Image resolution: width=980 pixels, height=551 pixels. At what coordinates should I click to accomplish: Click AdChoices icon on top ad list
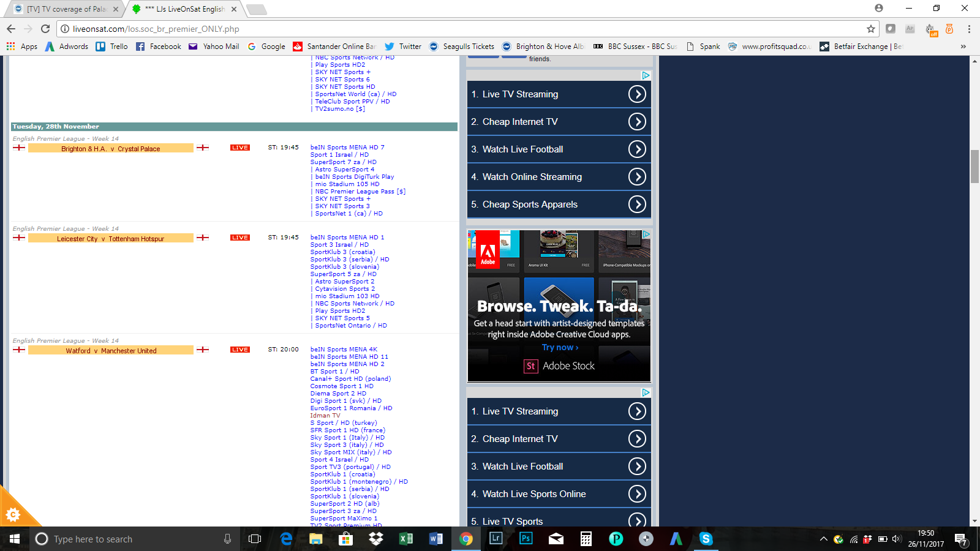click(x=646, y=75)
